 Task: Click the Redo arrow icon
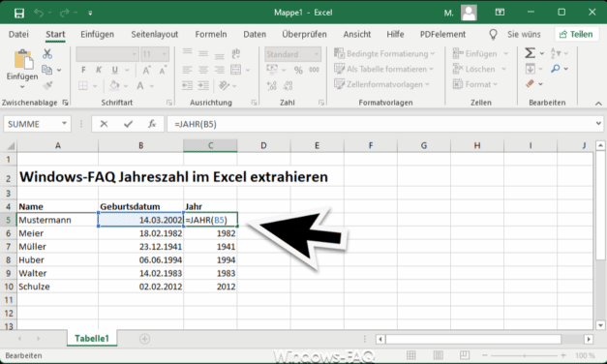(64, 13)
